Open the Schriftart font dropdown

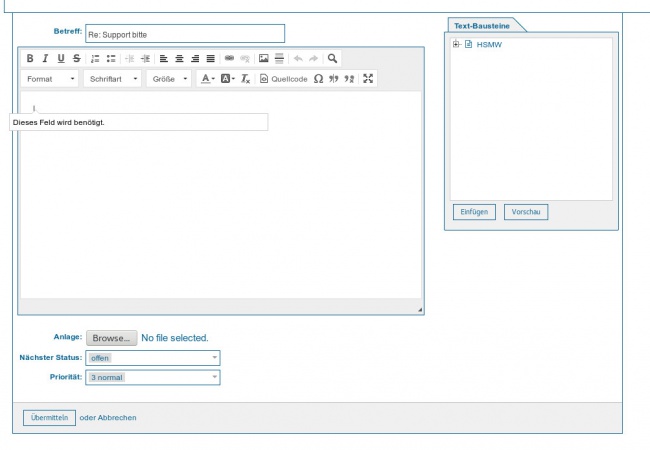(x=112, y=79)
